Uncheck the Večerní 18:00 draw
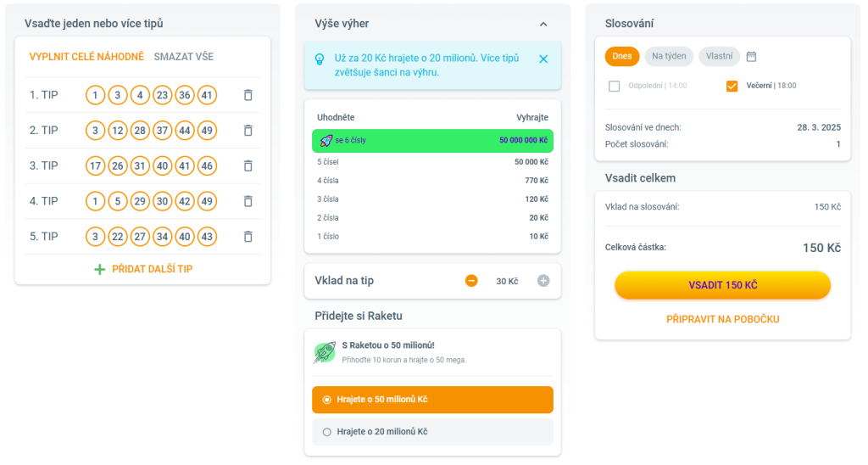This screenshot has height=465, width=868. (732, 86)
